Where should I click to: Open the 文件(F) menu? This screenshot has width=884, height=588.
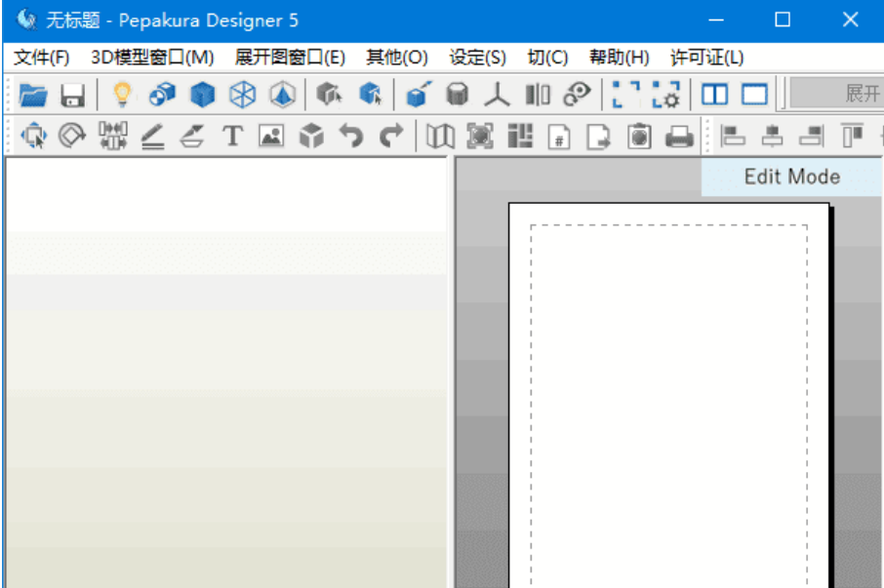[x=39, y=58]
